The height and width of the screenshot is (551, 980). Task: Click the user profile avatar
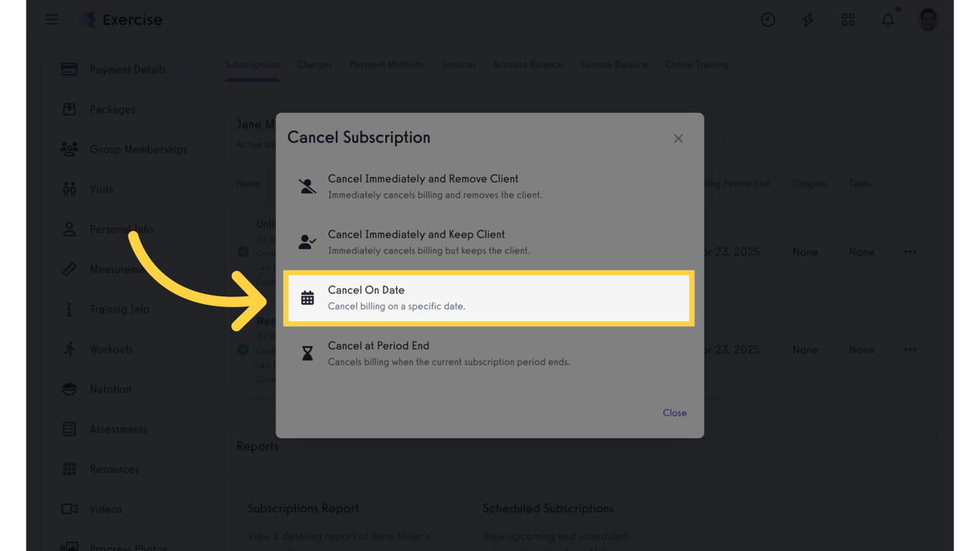(928, 20)
